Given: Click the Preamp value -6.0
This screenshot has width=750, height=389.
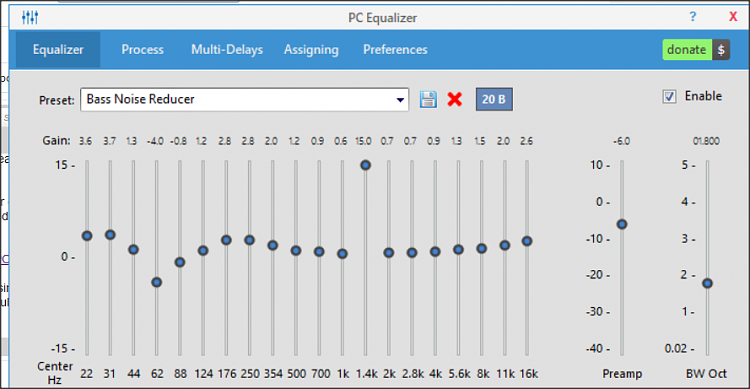Looking at the screenshot, I should (x=621, y=141).
